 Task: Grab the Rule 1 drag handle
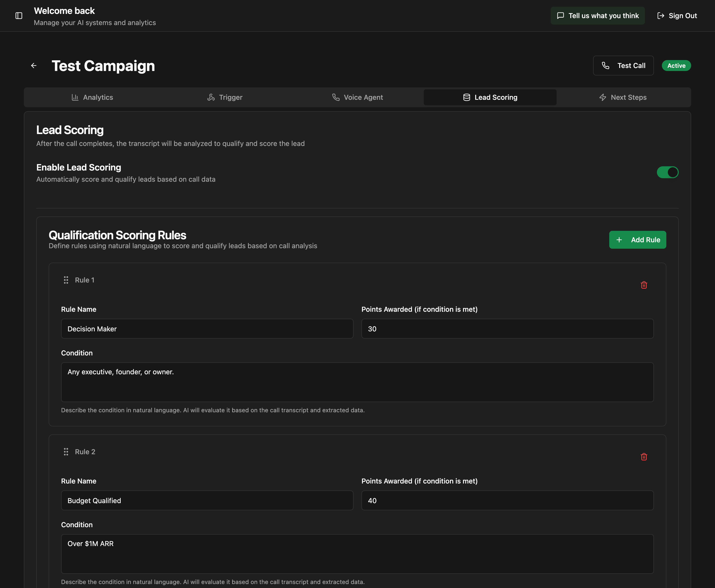point(66,280)
